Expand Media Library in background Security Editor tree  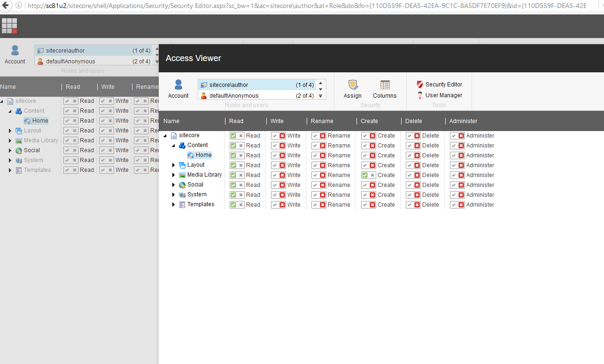click(x=10, y=140)
